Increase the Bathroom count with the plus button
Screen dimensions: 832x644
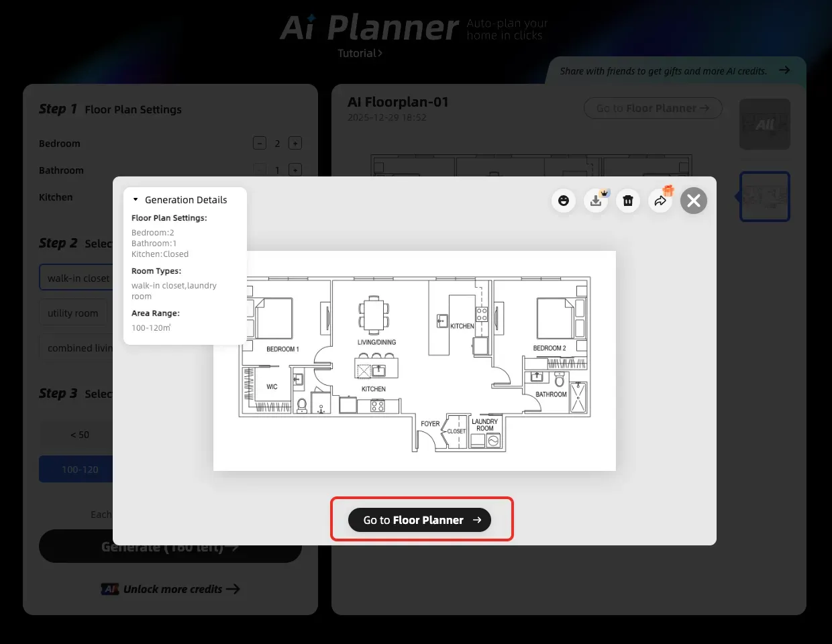click(x=295, y=170)
